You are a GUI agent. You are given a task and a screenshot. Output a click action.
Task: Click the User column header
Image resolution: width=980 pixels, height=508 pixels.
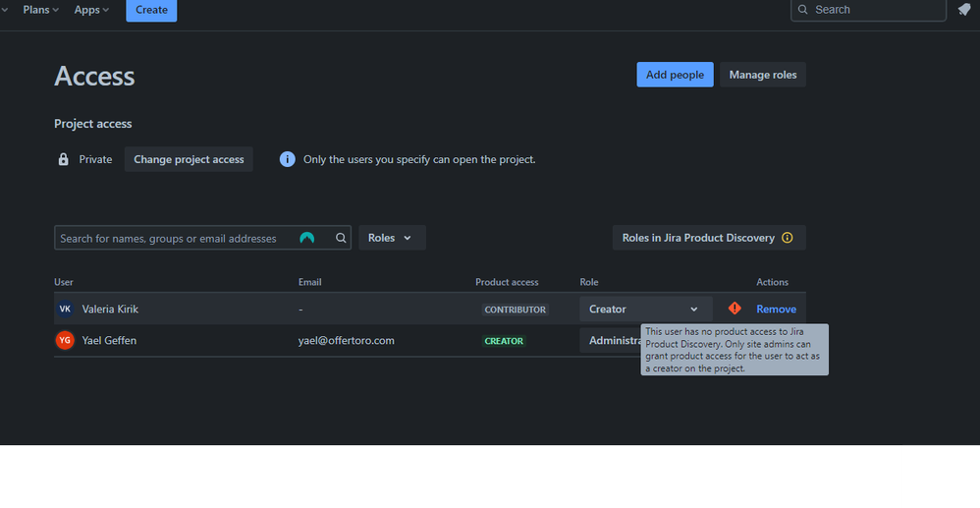pyautogui.click(x=64, y=282)
